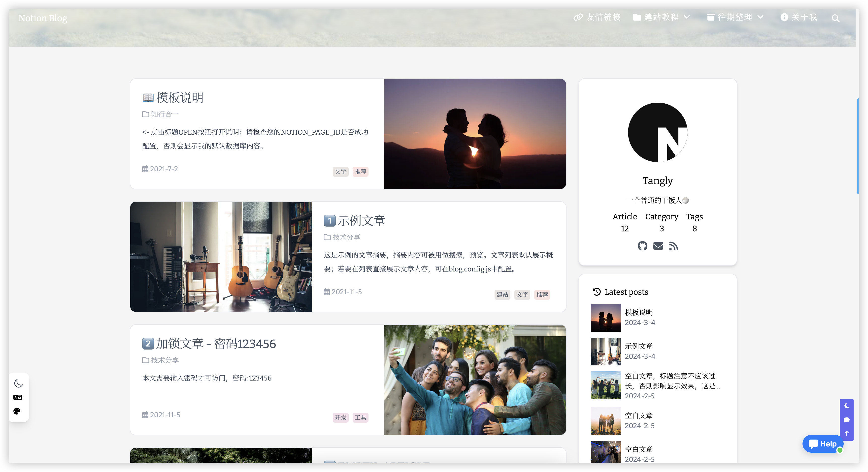Jump to top with the up arrow icon
The height and width of the screenshot is (472, 868).
pyautogui.click(x=846, y=434)
